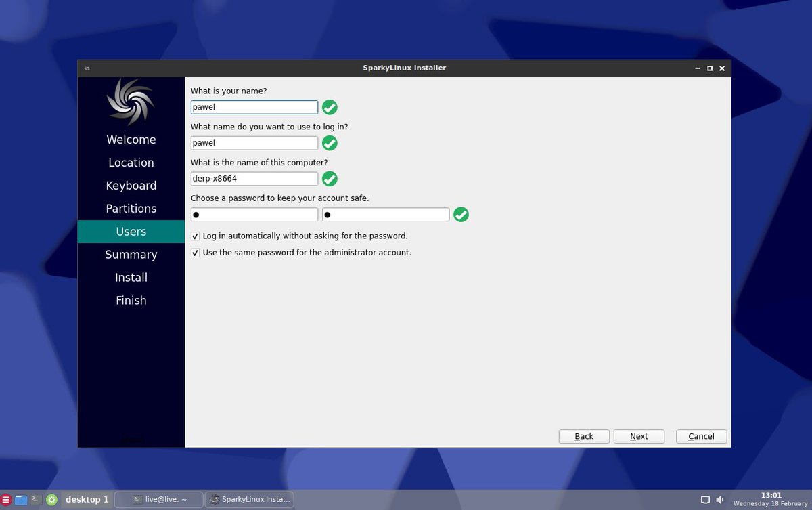Screen dimensions: 812x510
Task: Focus the password confirmation field
Action: (x=386, y=215)
